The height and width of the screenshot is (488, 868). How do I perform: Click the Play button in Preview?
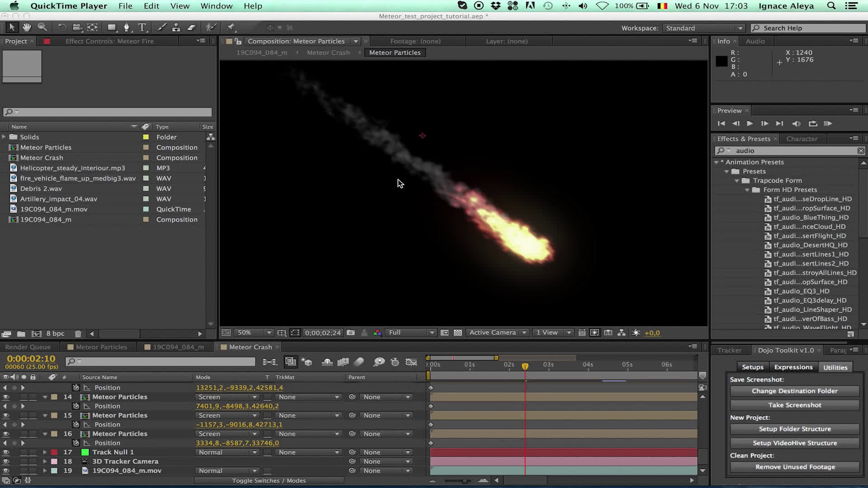click(x=750, y=123)
